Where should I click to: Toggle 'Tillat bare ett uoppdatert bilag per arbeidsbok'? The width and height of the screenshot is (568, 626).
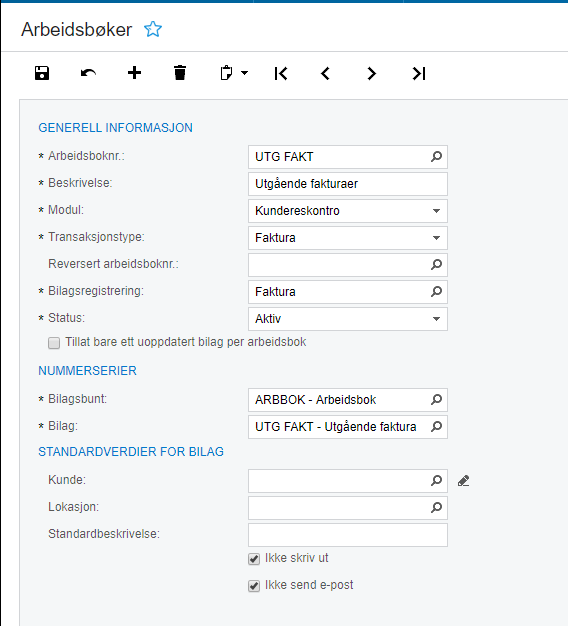tap(54, 343)
